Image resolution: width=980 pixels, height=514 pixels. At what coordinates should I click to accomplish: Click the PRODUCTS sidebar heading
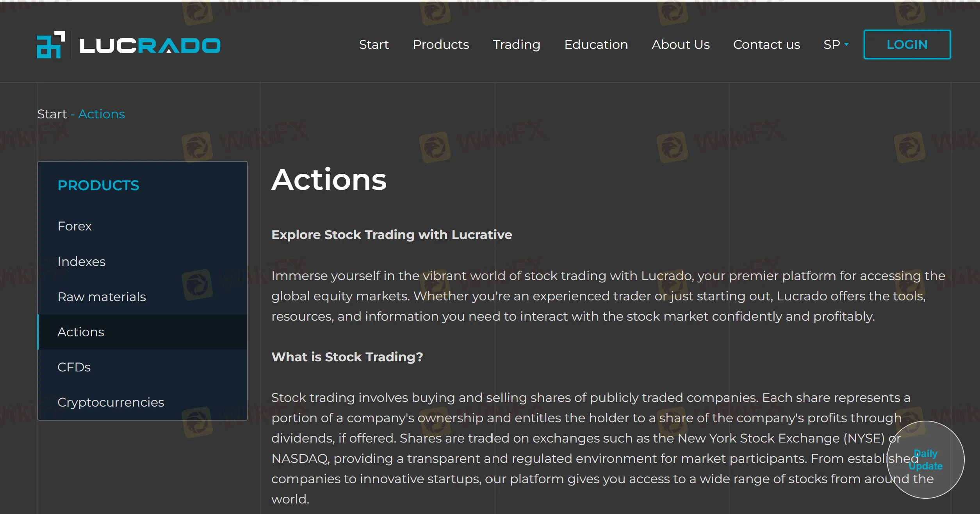pyautogui.click(x=98, y=186)
